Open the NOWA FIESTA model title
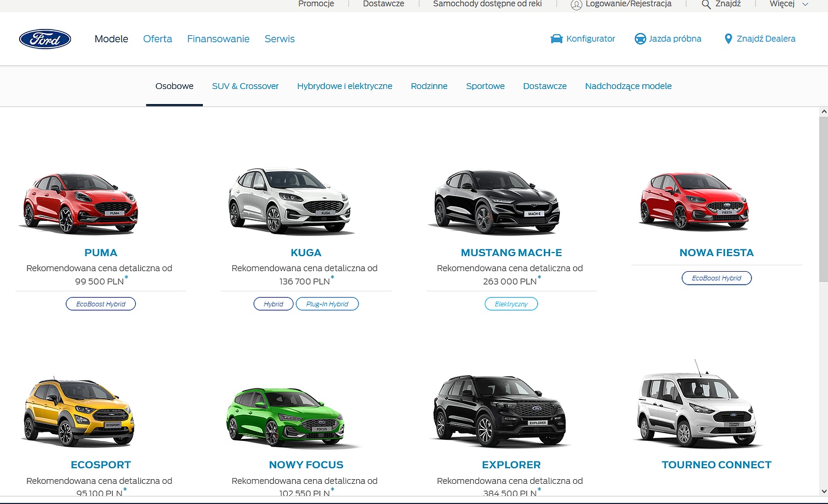 pos(717,253)
